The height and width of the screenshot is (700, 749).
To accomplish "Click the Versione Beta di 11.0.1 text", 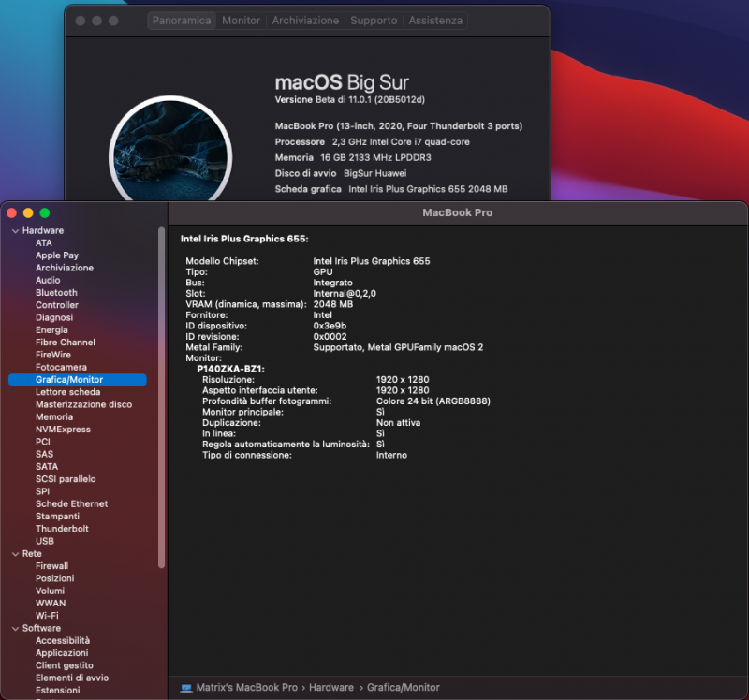I will (x=349, y=100).
